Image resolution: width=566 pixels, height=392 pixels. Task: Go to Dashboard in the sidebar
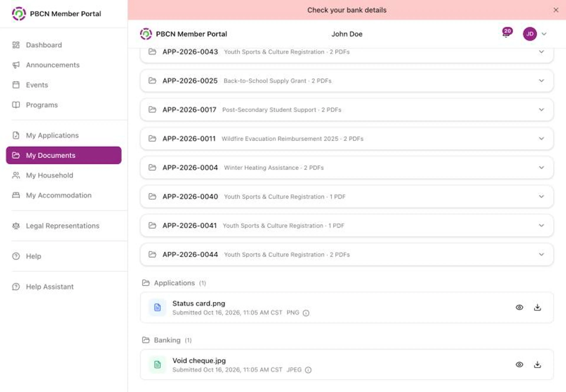[x=64, y=45]
